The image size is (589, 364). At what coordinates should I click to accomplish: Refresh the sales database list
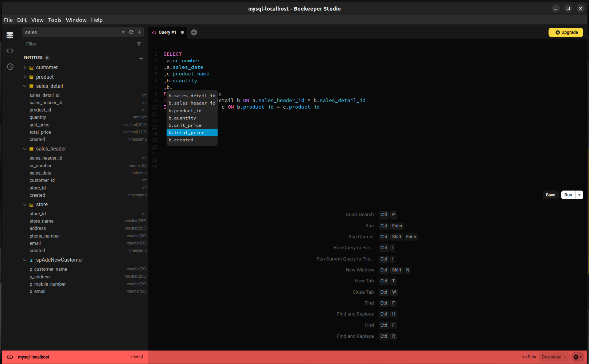(131, 32)
